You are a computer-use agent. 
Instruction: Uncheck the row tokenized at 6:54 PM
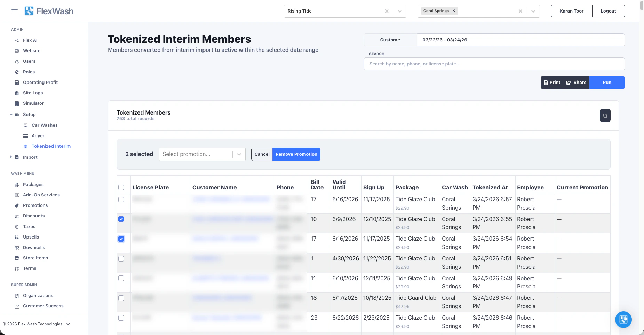coord(121,239)
